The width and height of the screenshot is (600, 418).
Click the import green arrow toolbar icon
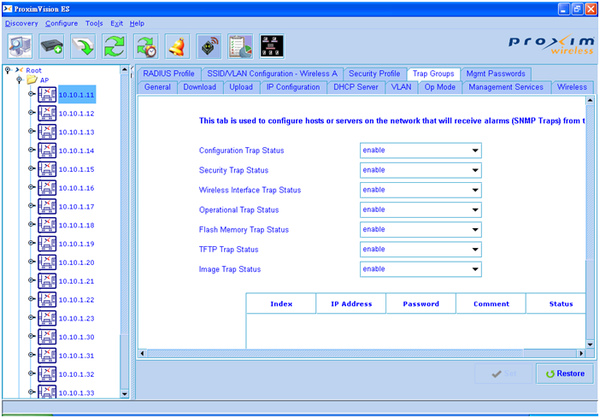pos(83,46)
